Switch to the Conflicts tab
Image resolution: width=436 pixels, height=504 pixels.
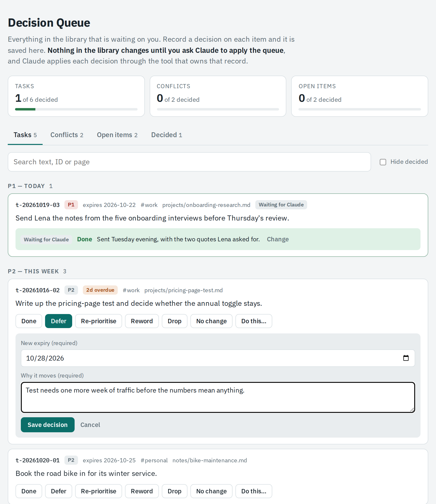[67, 135]
